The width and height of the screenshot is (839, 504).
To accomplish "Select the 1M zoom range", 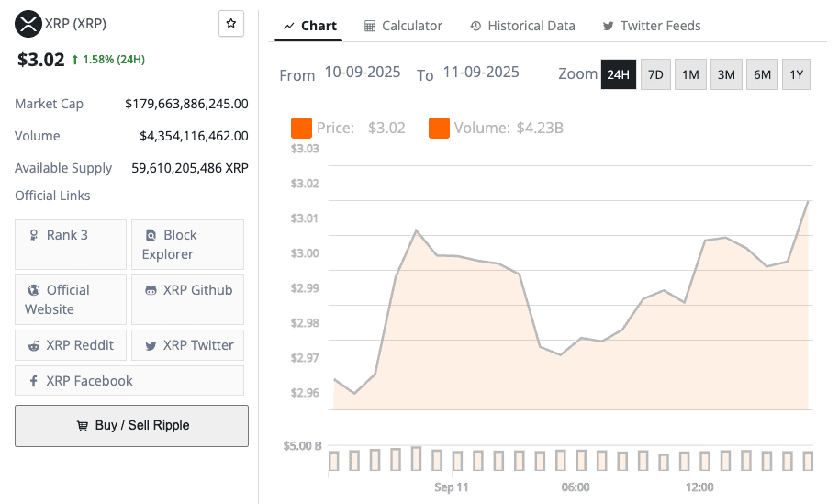I will (x=690, y=74).
